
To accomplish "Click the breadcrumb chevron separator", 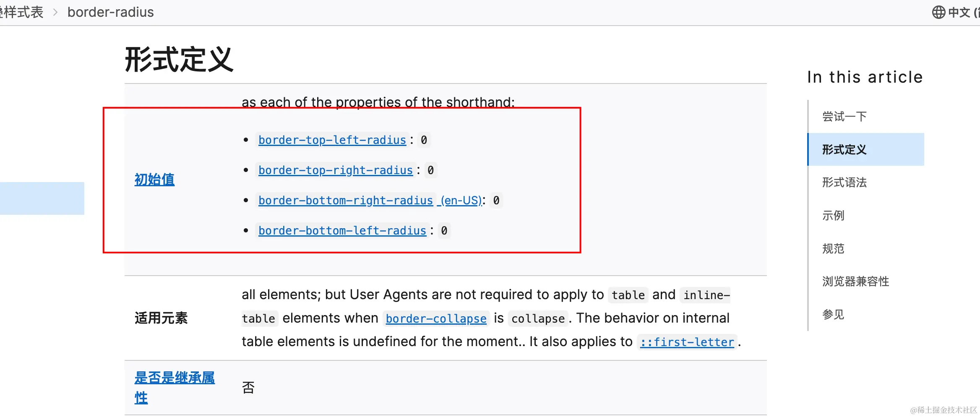I will tap(55, 13).
